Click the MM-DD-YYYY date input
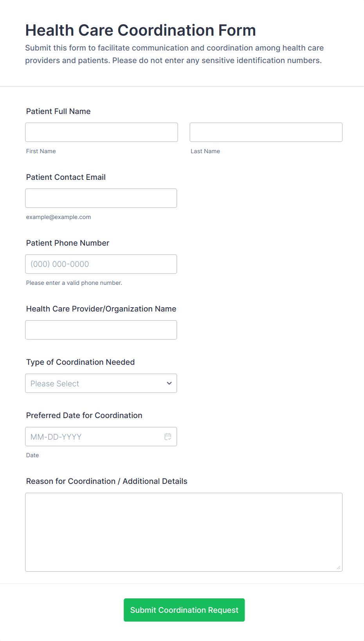This screenshot has height=641, width=364. coord(94,436)
